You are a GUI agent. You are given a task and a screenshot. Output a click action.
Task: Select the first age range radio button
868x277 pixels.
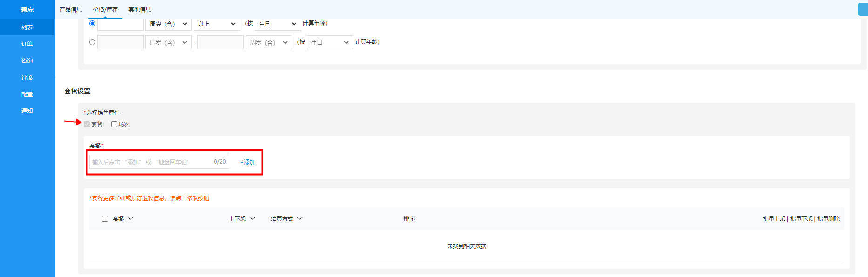coord(92,24)
